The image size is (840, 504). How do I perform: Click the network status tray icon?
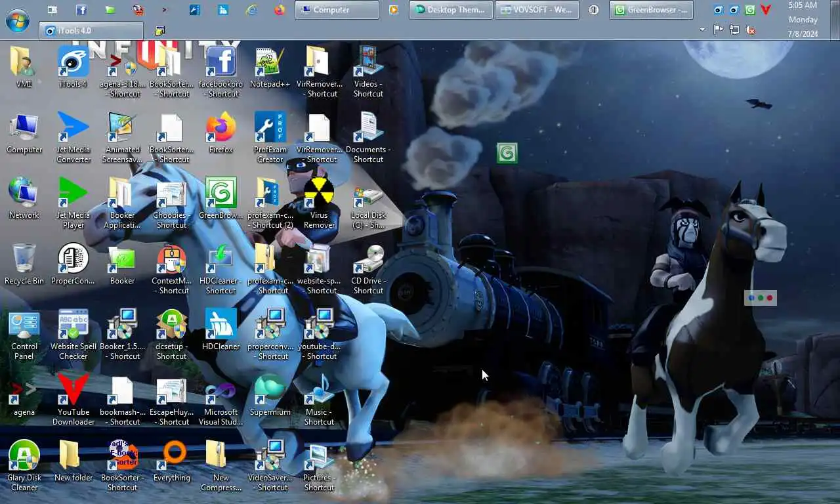pos(734,30)
